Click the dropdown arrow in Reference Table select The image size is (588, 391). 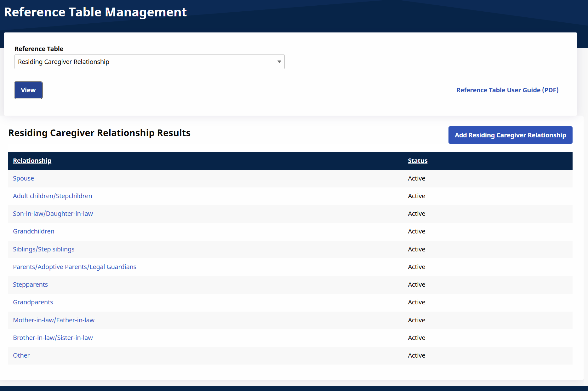pyautogui.click(x=279, y=62)
